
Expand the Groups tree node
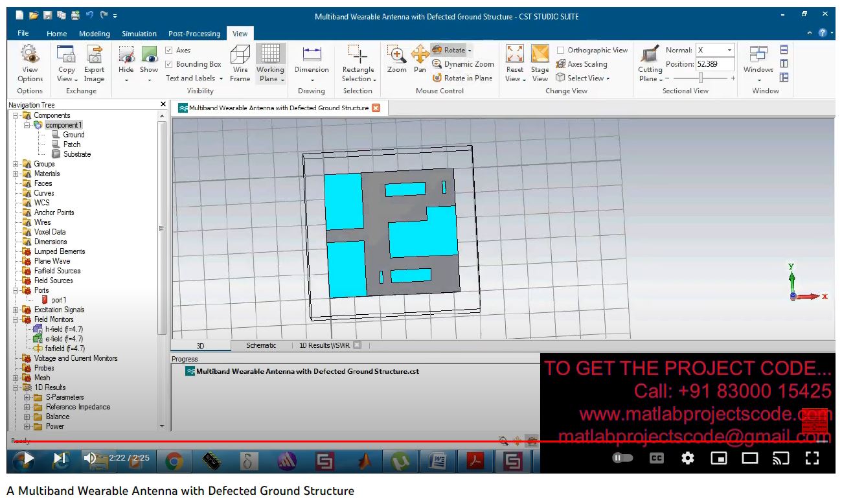[x=16, y=164]
